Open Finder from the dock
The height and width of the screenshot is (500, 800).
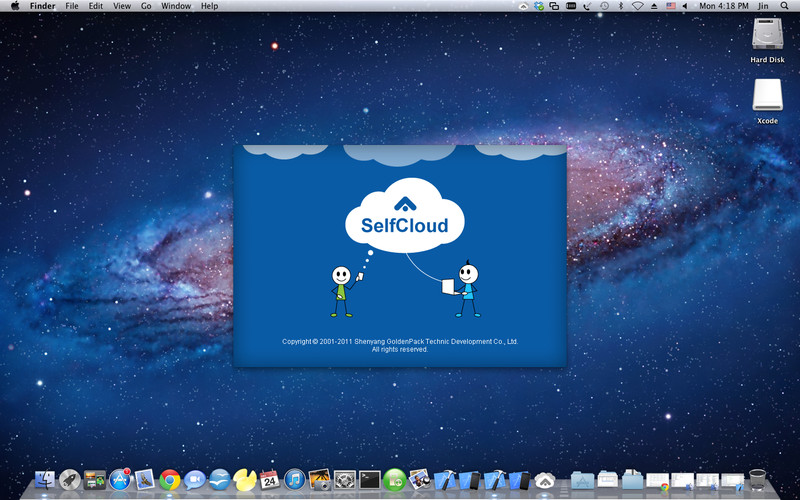tap(44, 480)
